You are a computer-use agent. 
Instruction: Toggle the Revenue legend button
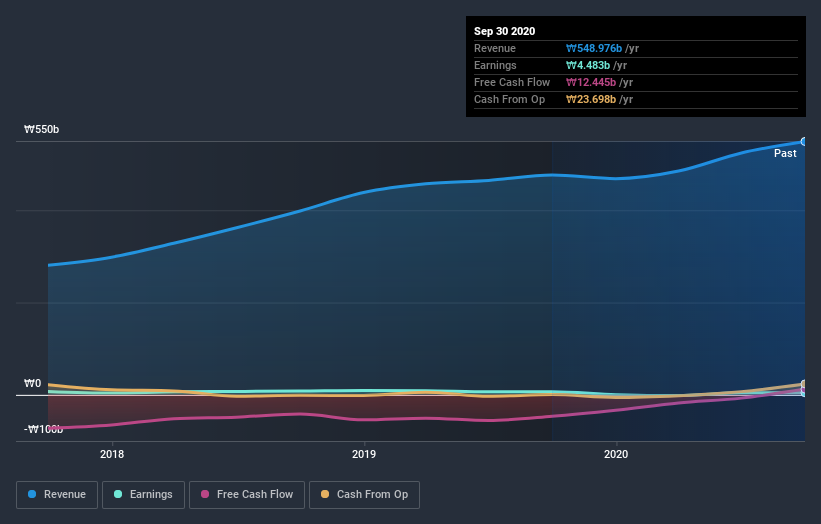click(x=57, y=495)
